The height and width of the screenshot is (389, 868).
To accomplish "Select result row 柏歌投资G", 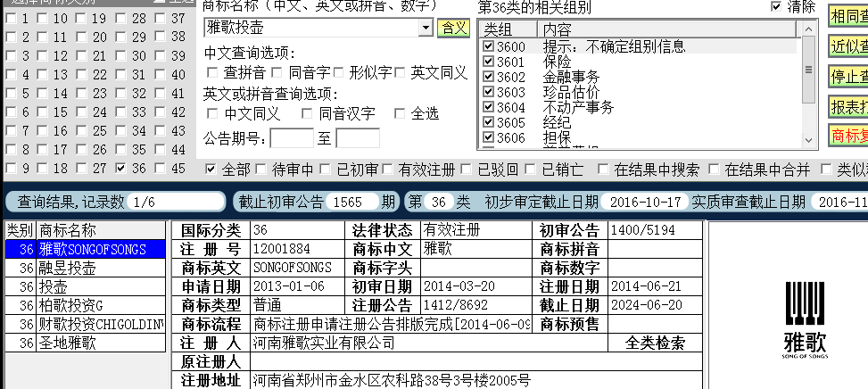I will click(86, 305).
